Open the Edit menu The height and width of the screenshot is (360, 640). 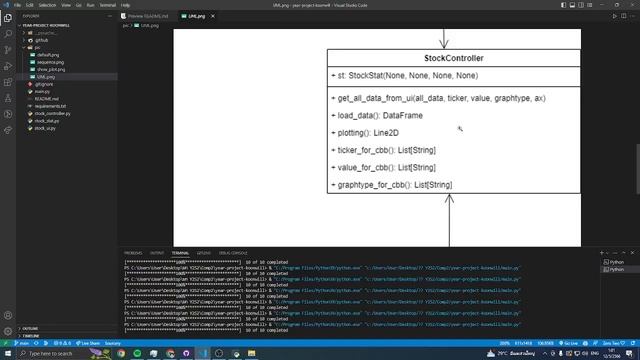(x=29, y=5)
